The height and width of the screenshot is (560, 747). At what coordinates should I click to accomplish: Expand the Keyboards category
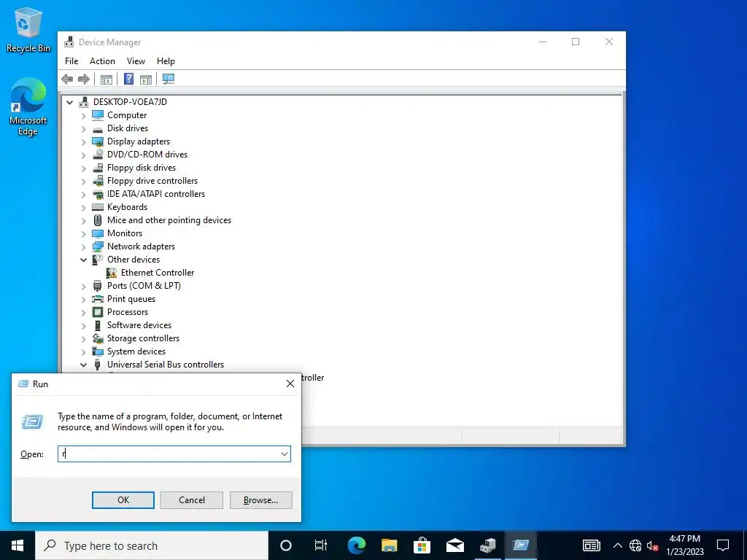tap(83, 208)
